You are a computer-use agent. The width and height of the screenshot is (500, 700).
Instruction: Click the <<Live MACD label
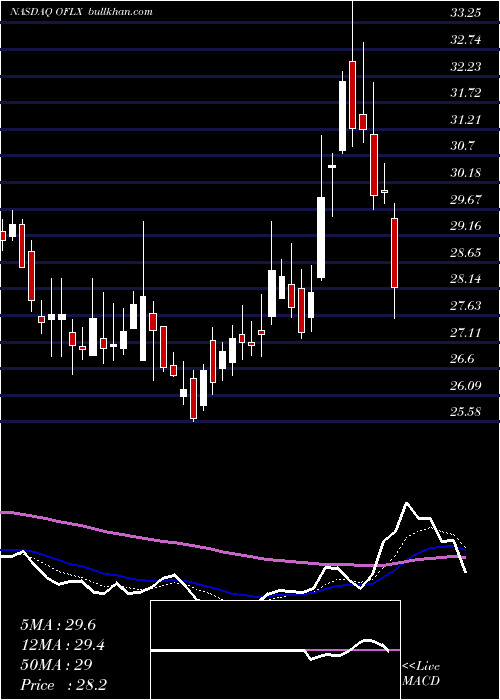click(421, 674)
